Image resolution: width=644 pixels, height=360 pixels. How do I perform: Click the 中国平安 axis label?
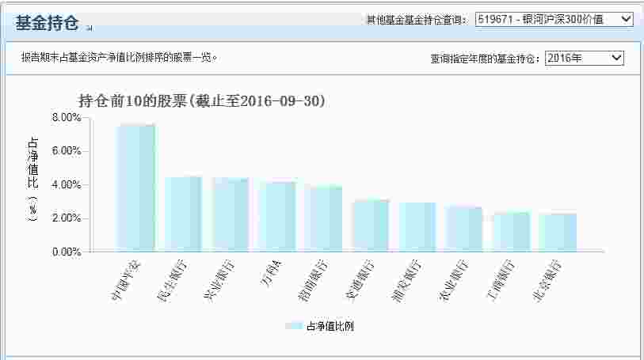point(126,280)
